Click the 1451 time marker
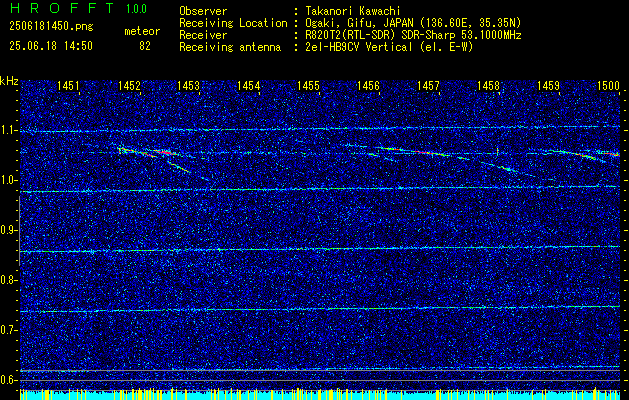The height and width of the screenshot is (400, 629). [x=68, y=85]
